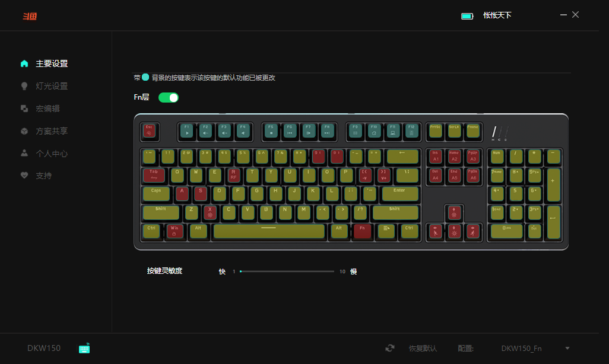
Task: Click the F1 play key on the keyboard
Action: [x=187, y=131]
